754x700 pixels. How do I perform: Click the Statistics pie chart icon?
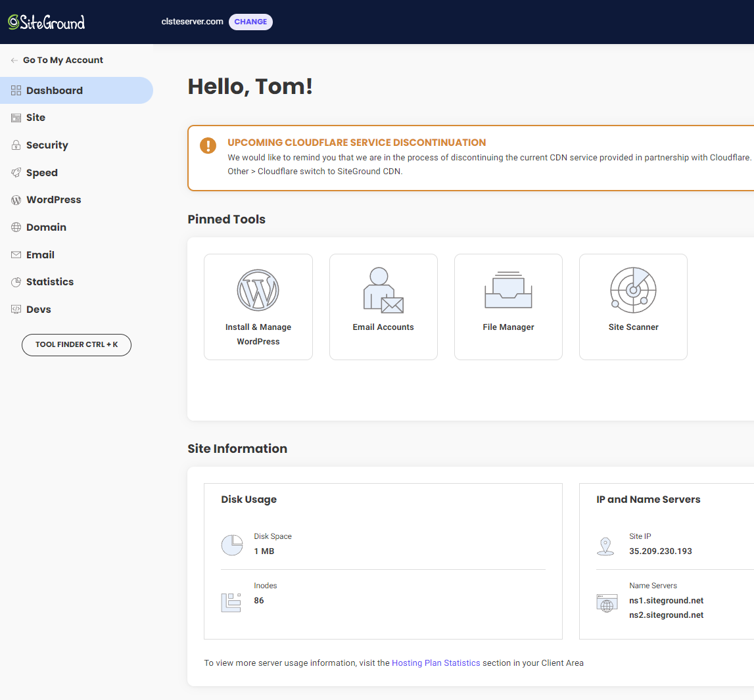(16, 282)
